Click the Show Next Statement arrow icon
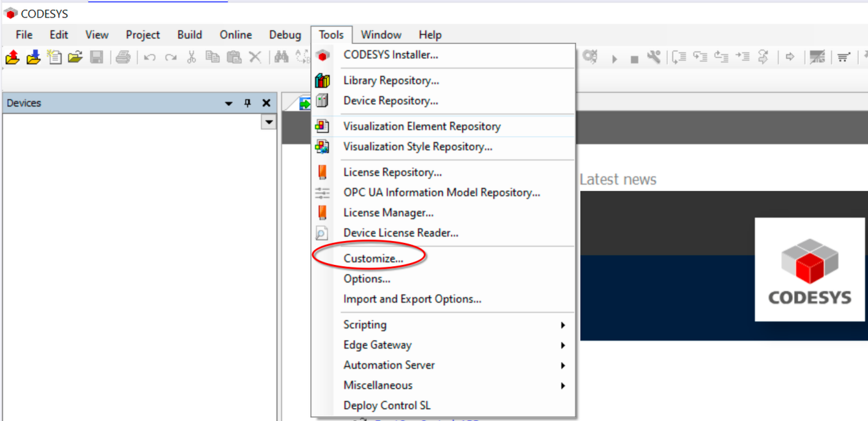 (x=790, y=57)
